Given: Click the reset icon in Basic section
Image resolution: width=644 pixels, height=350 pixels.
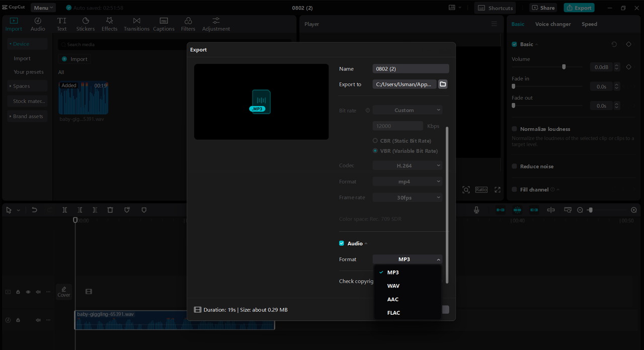Looking at the screenshot, I should pyautogui.click(x=614, y=44).
